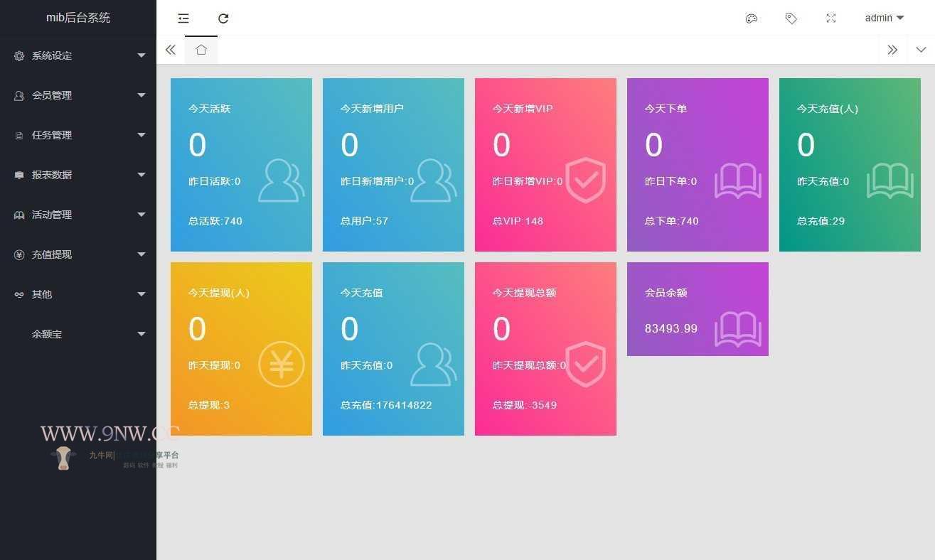
Task: Open the 活动管理 sidebar menu
Action: pos(78,215)
